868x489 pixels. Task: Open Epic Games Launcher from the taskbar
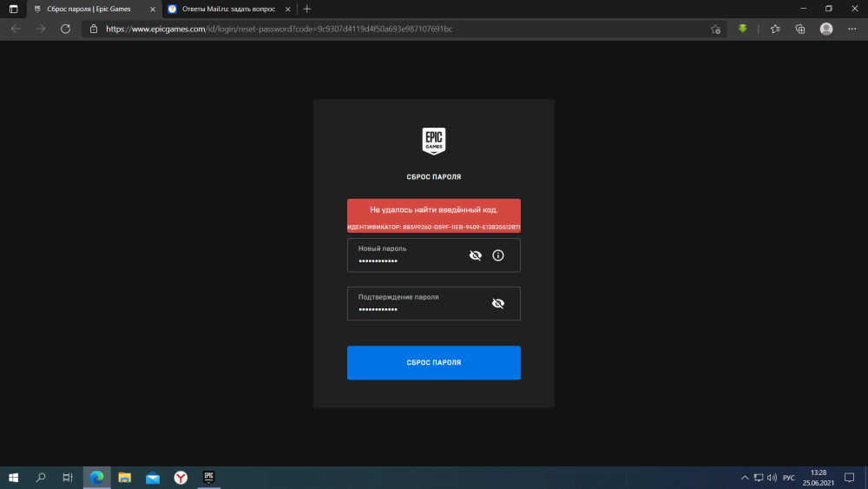[x=208, y=478]
